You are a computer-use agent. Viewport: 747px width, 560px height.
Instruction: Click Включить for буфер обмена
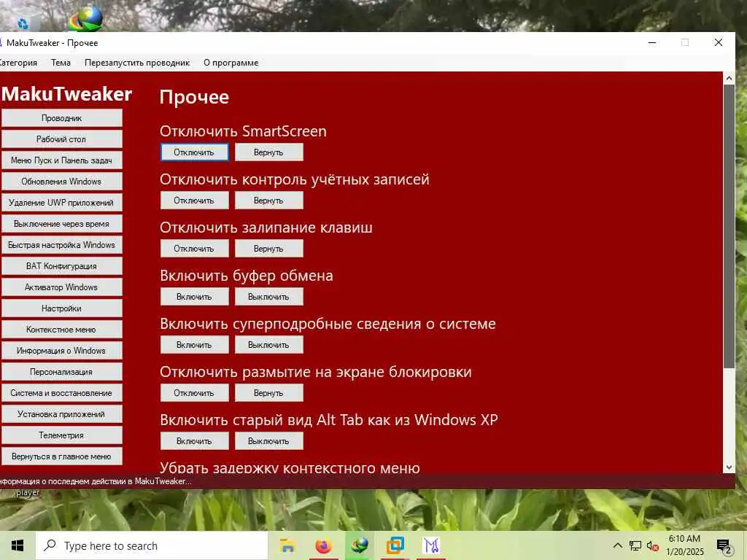coord(194,297)
